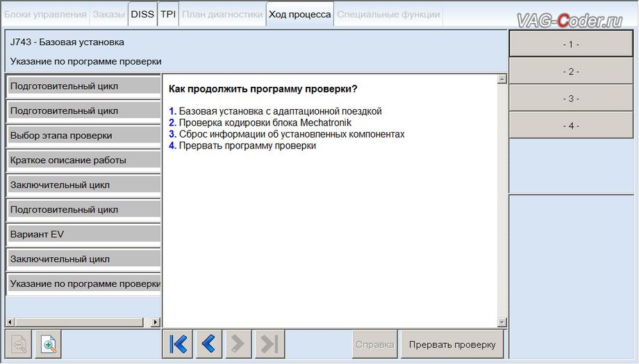Select first Заключительный цикл step
This screenshot has height=364, width=639.
pos(83,185)
